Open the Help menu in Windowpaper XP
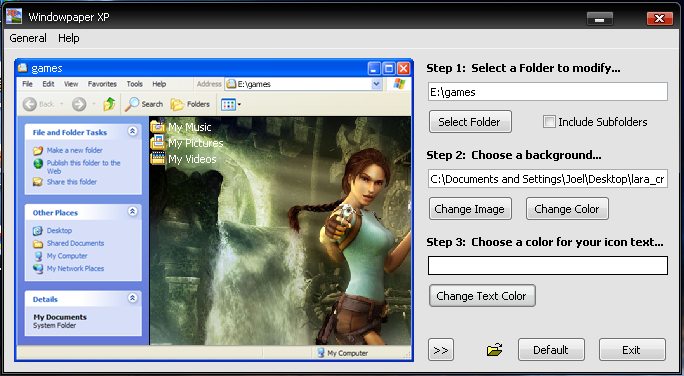The height and width of the screenshot is (376, 684). [69, 38]
